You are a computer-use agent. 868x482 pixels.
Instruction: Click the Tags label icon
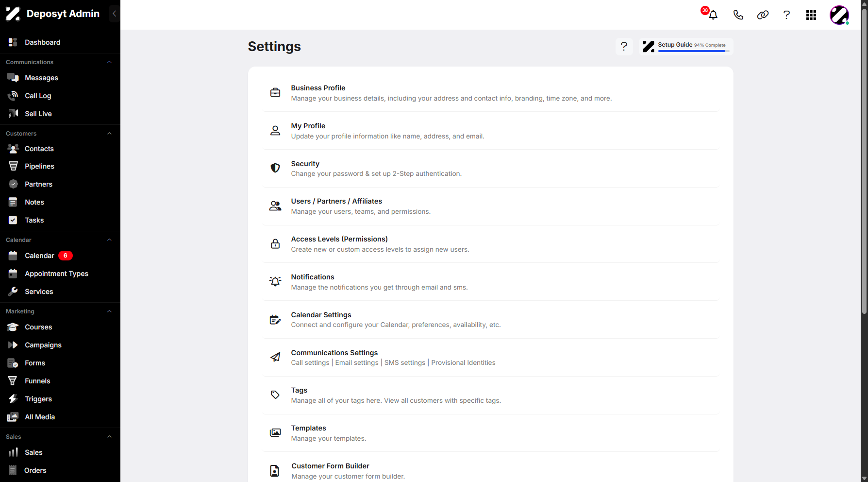(x=275, y=395)
